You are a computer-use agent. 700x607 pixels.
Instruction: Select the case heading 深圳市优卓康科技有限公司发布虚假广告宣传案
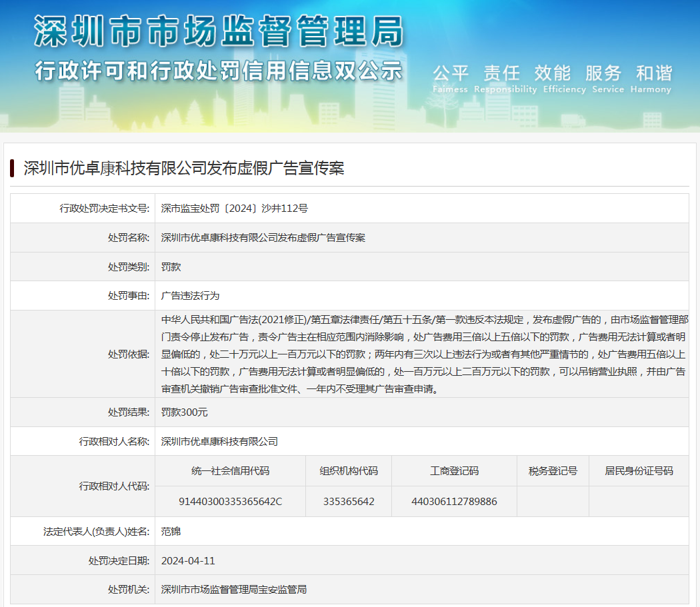184,168
